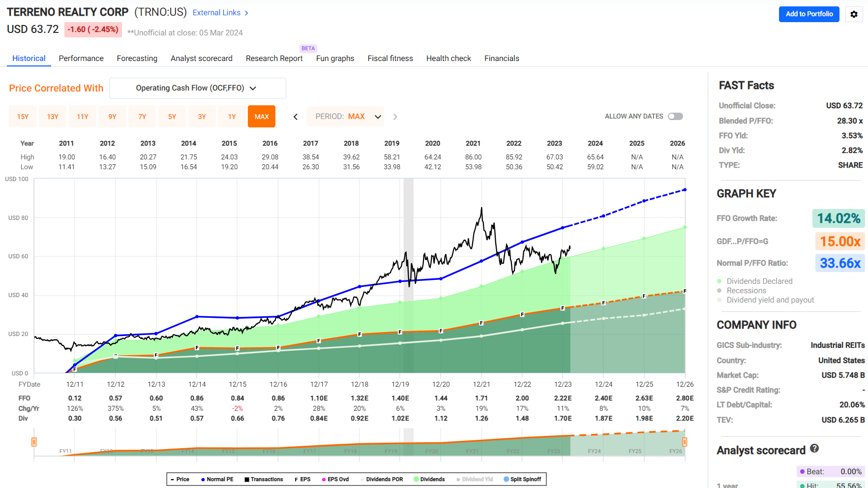868x488 pixels.
Task: Open the settings gear icon
Action: [x=854, y=14]
